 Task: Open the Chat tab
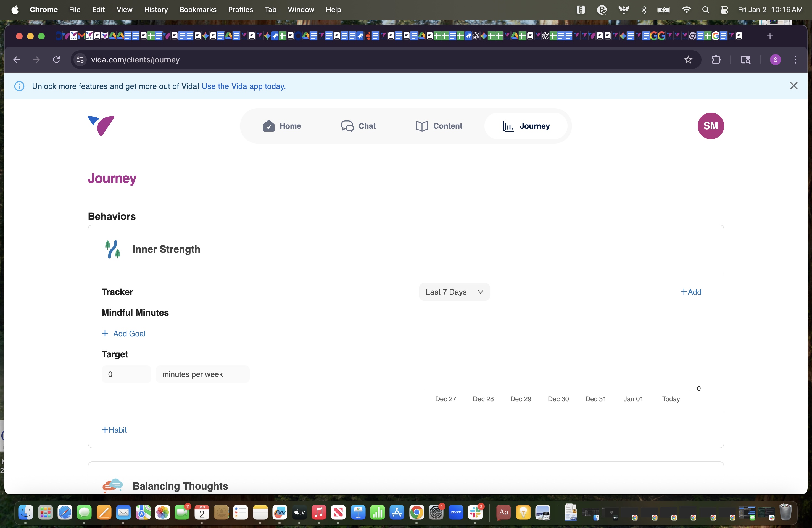[x=358, y=126]
